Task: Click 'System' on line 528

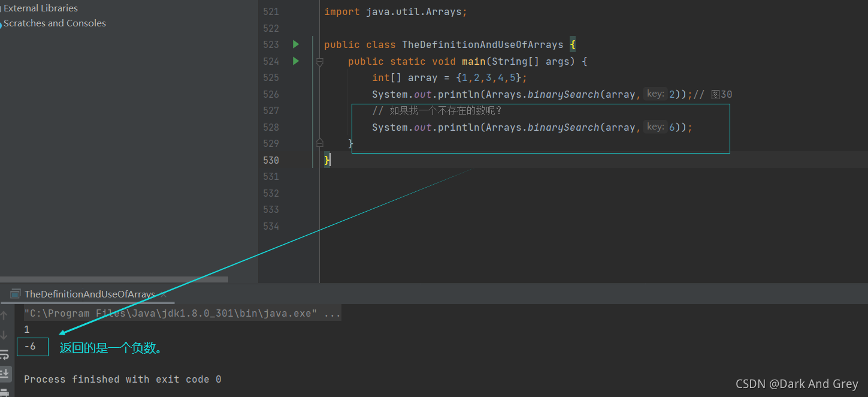Action: (x=390, y=127)
